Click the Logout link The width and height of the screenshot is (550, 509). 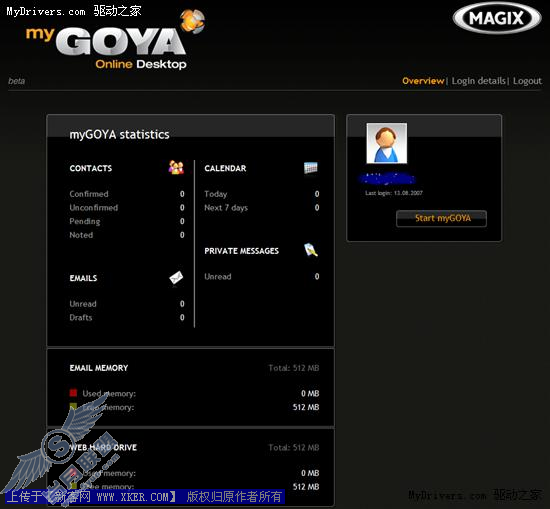(527, 81)
